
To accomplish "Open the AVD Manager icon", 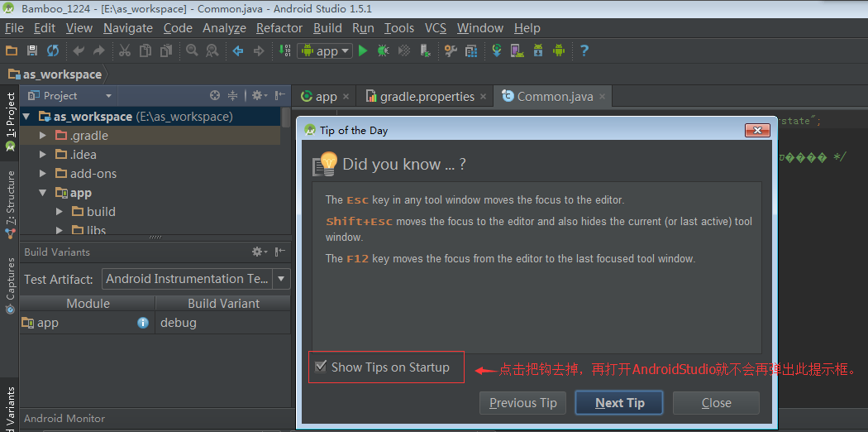I will 517,51.
